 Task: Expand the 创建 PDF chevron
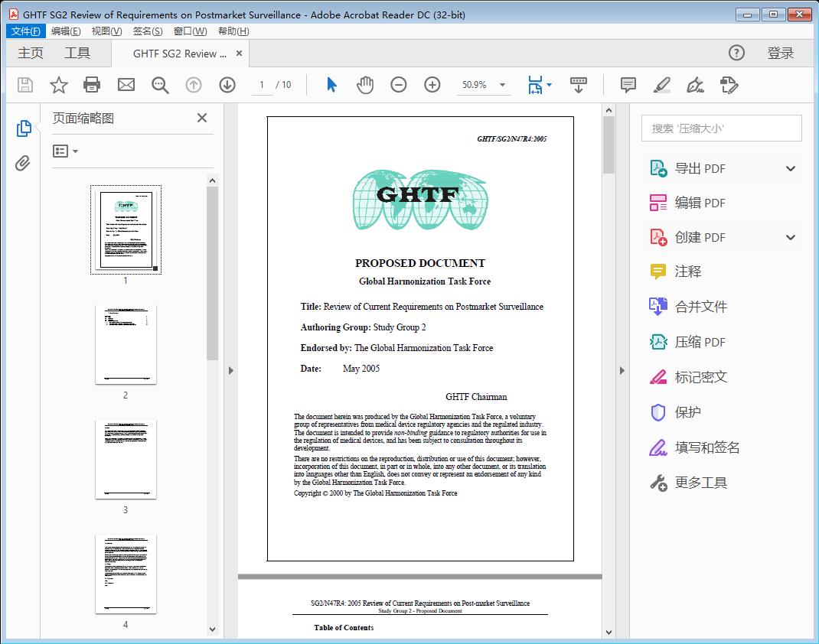791,237
